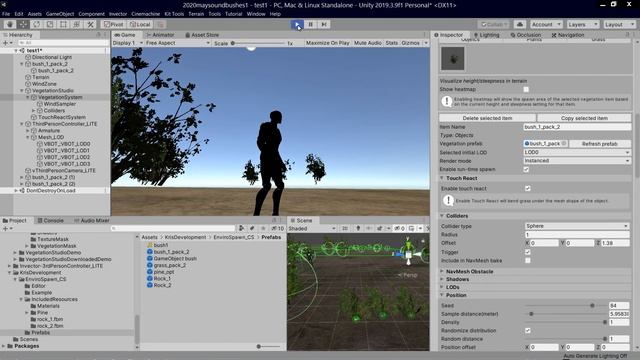Open the custom editor tools icon
The image size is (640, 360).
90,24
